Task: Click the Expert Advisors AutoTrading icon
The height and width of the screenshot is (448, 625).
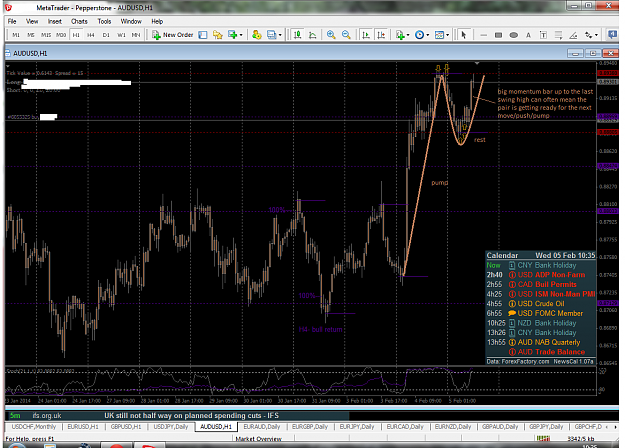Action: 257,35
